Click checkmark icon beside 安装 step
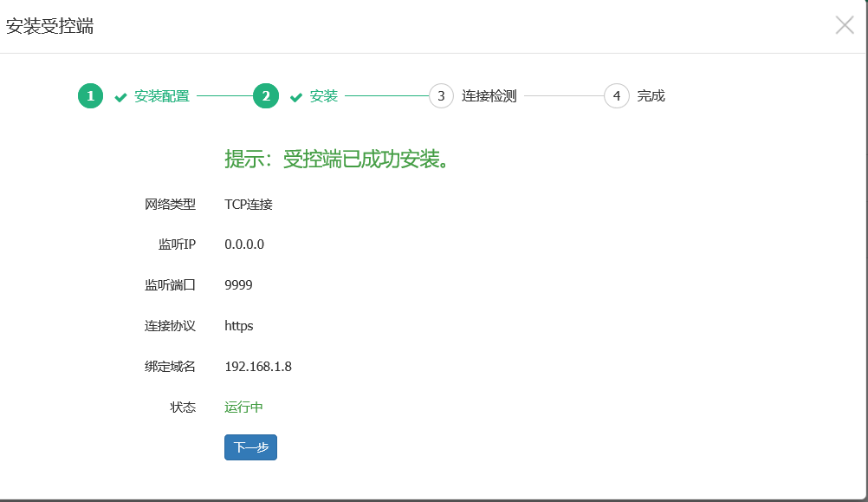The image size is (868, 502). [296, 97]
